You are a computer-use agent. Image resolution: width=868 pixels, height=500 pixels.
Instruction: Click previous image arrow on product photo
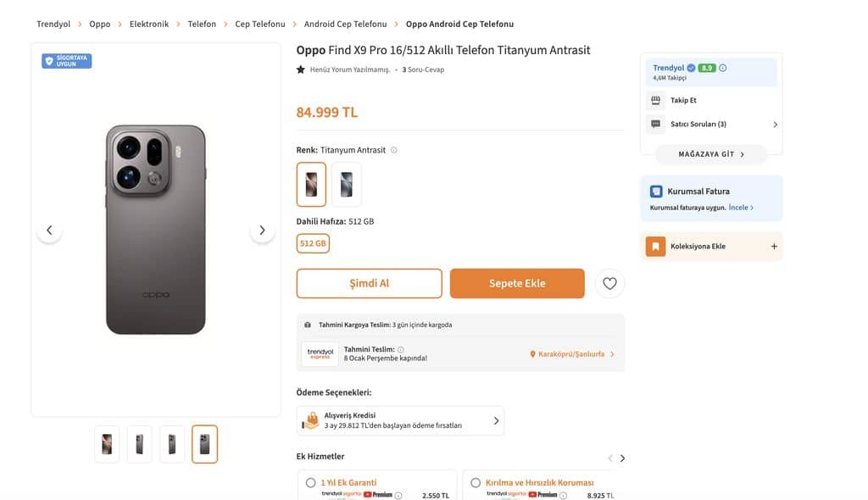(49, 230)
